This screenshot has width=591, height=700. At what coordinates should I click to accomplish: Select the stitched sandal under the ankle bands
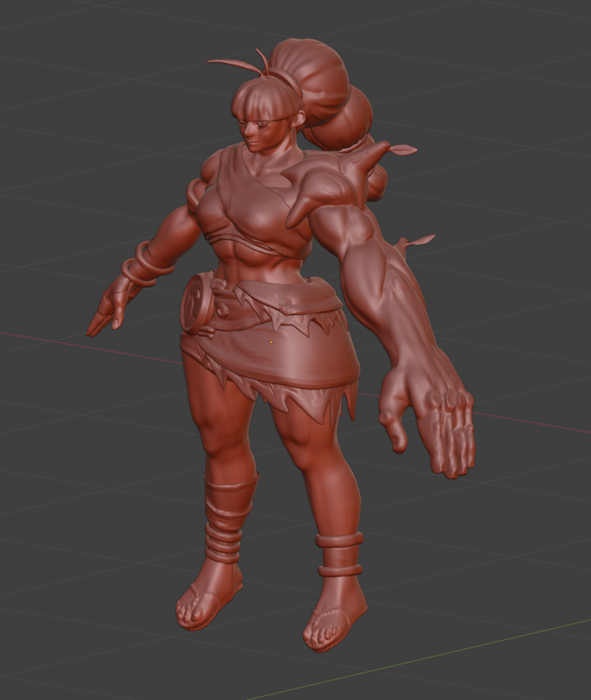pyautogui.click(x=333, y=619)
